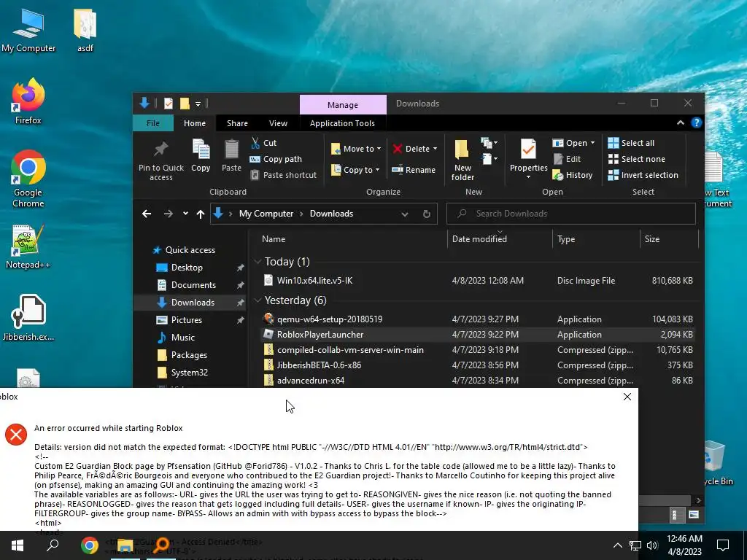
Task: Click My Computer in breadcrumb path
Action: tap(266, 214)
